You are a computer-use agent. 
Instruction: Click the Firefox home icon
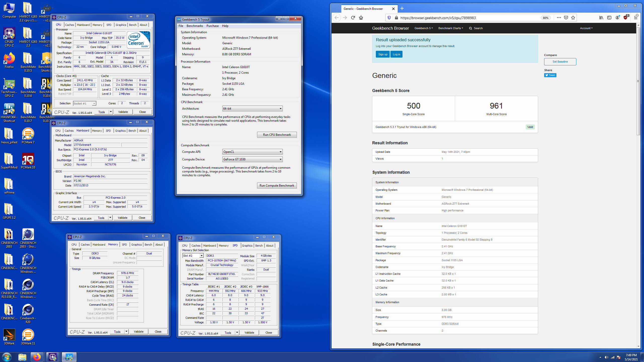click(x=361, y=18)
